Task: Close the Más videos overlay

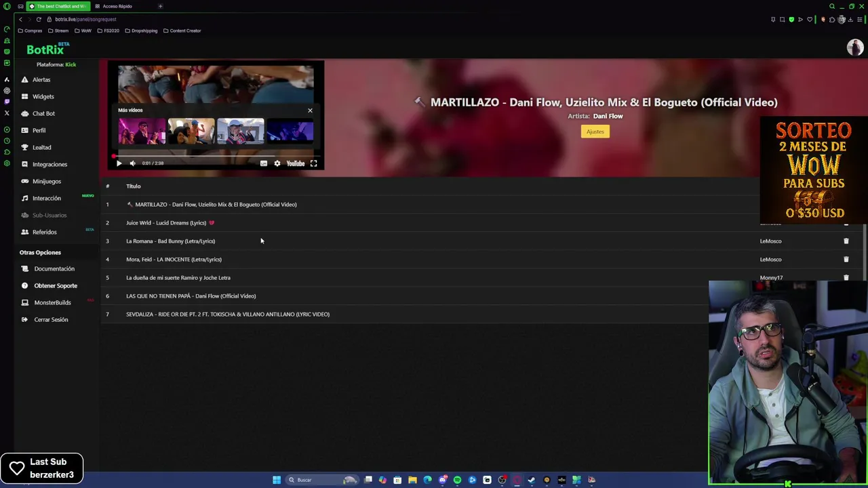Action: (x=310, y=110)
